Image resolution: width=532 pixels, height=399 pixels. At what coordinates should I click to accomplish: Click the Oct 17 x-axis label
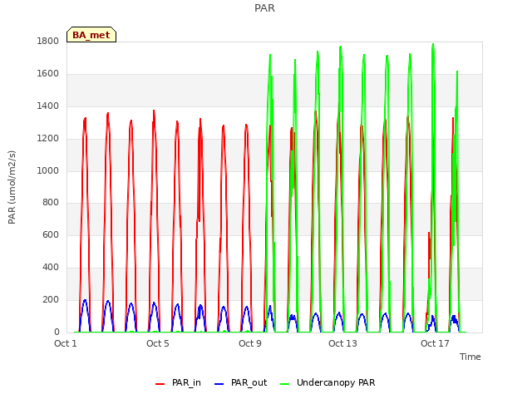click(x=435, y=343)
